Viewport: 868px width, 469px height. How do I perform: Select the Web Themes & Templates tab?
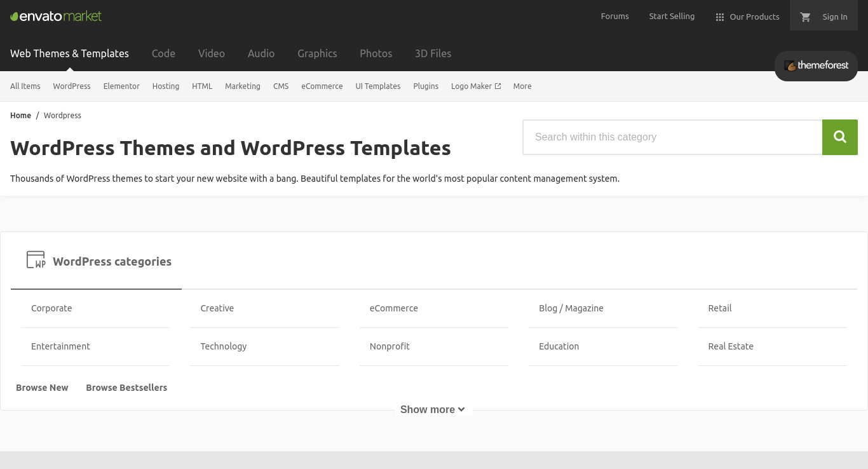click(x=69, y=53)
